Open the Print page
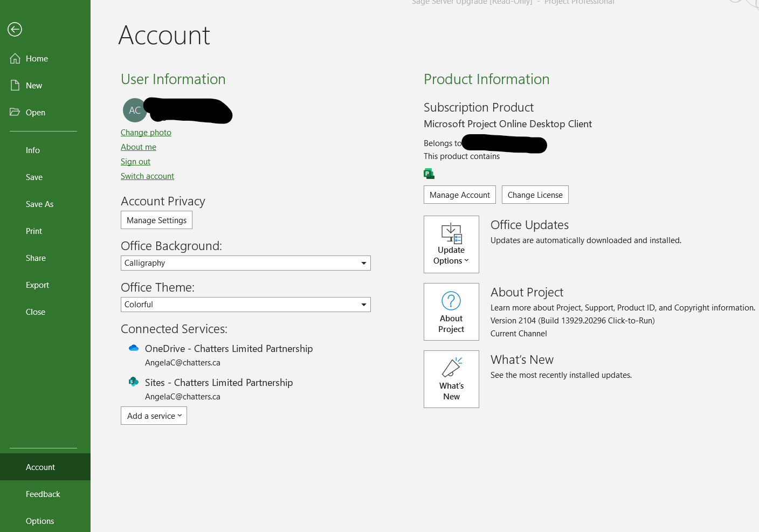Screen dimensions: 759x532 45,231
